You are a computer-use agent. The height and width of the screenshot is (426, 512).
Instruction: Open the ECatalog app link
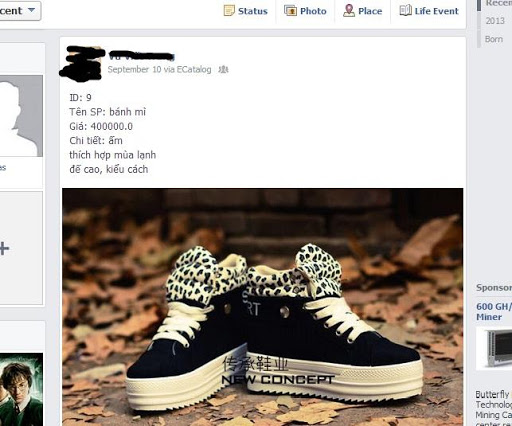194,69
